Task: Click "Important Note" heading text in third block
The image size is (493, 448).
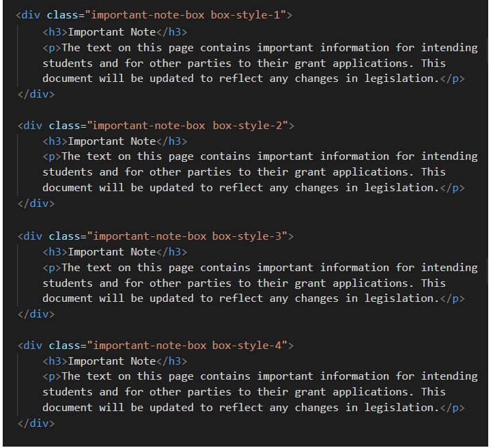Action: click(112, 252)
